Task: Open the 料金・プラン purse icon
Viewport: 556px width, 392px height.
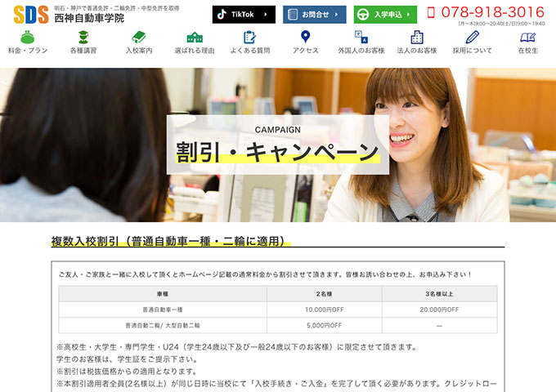Action: (28, 37)
